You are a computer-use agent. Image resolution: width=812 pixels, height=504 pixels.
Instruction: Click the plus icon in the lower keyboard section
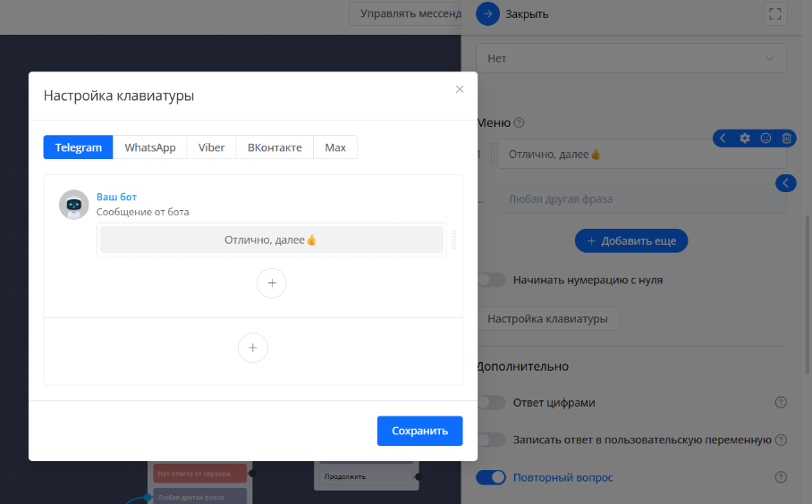pos(253,348)
